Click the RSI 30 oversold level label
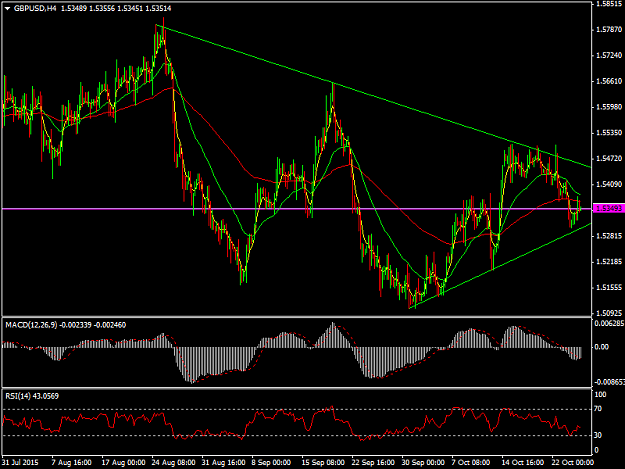Viewport: 625px width, 469px height. click(x=598, y=435)
